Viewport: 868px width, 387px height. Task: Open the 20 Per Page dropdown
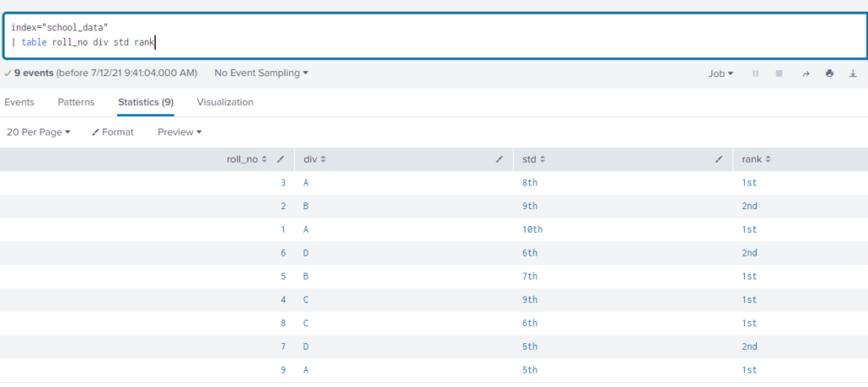(x=38, y=132)
